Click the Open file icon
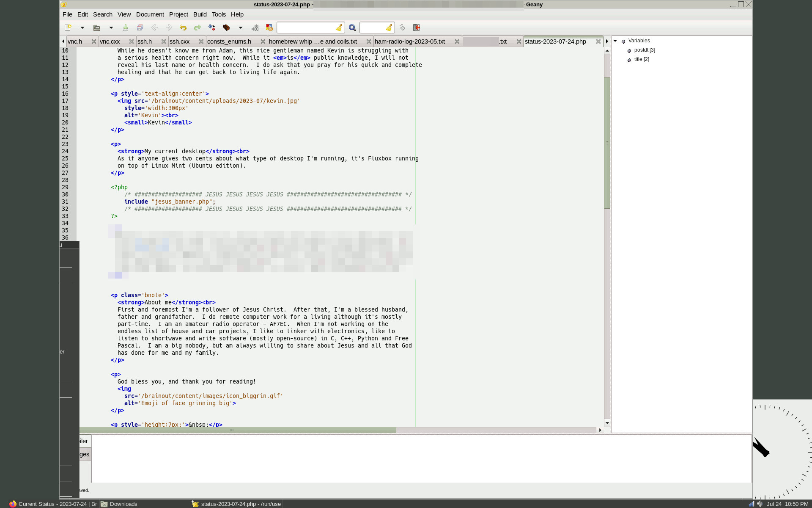Viewport: 812px width, 508px height. (x=97, y=28)
